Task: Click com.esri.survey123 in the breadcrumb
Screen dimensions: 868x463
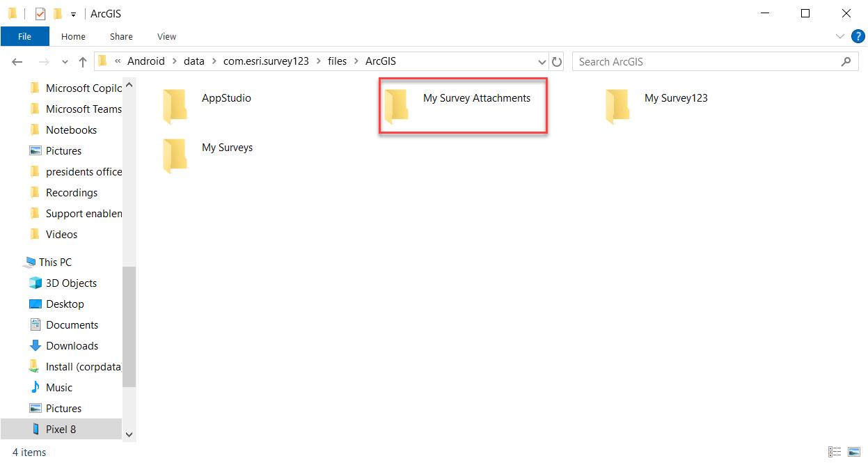Action: point(266,61)
